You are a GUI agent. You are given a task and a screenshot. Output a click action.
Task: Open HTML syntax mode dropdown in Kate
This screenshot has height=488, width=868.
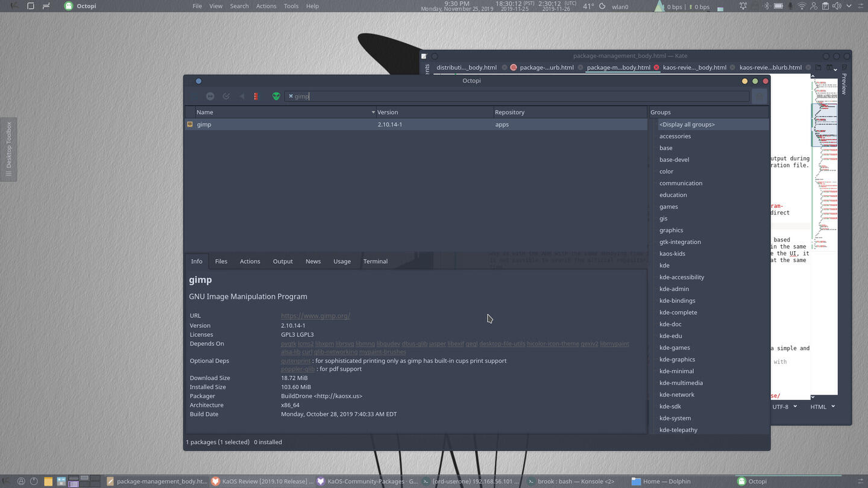coord(822,407)
